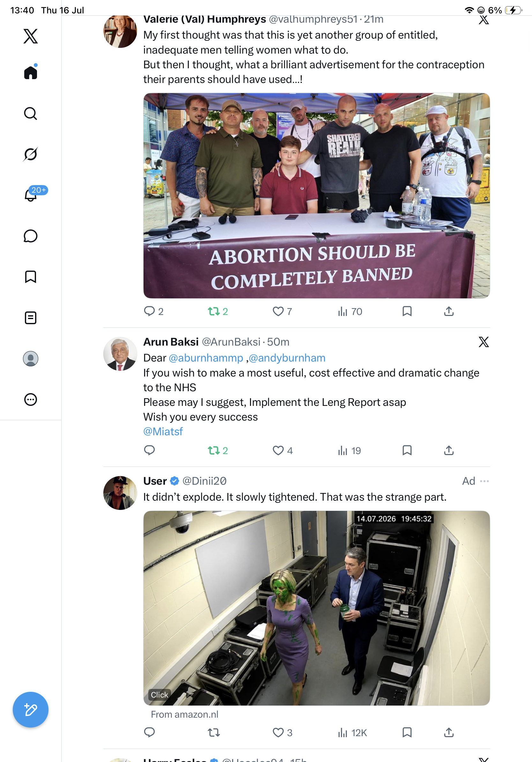532x762 pixels.
Task: Open the abortion banner photo
Action: (316, 196)
